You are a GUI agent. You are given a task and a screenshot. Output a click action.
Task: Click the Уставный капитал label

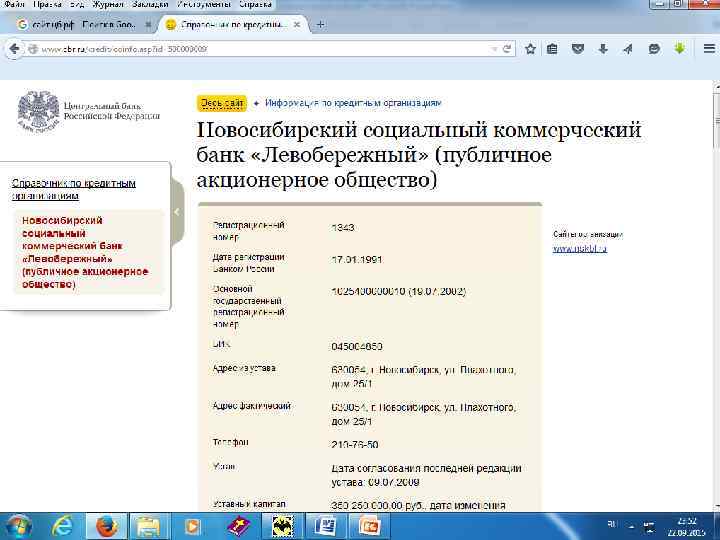tap(249, 504)
